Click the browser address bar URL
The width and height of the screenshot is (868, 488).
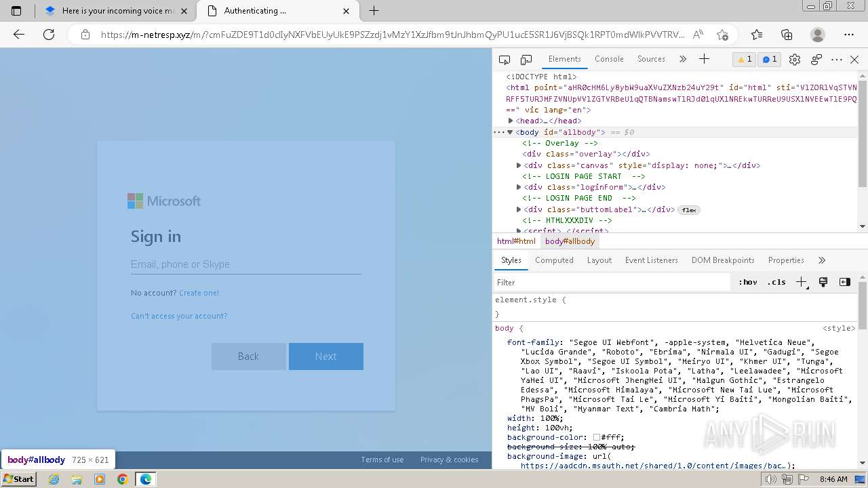(392, 35)
